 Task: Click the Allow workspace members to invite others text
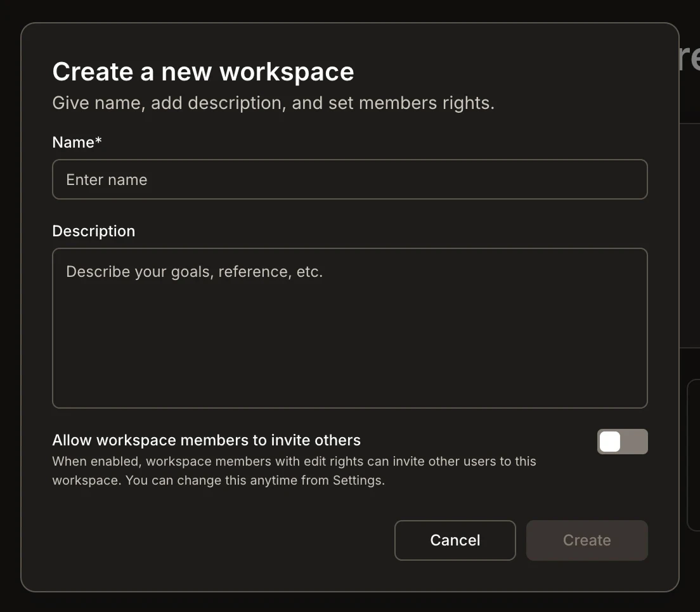(x=206, y=440)
